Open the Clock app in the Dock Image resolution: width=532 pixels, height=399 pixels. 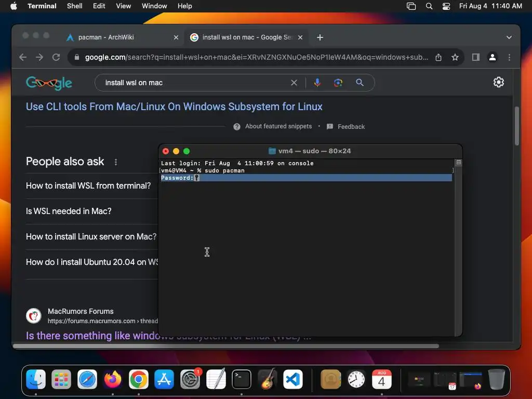[x=356, y=379]
